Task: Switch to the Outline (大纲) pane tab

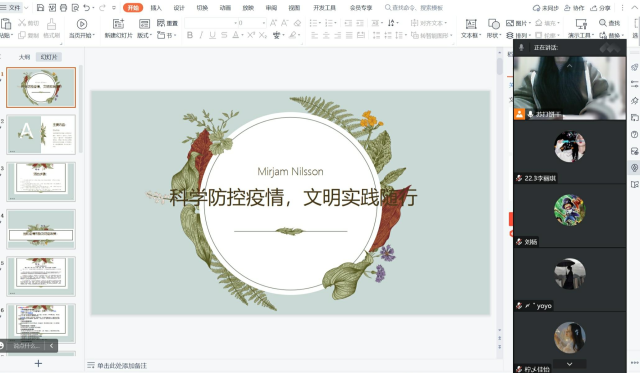Action: coord(24,57)
